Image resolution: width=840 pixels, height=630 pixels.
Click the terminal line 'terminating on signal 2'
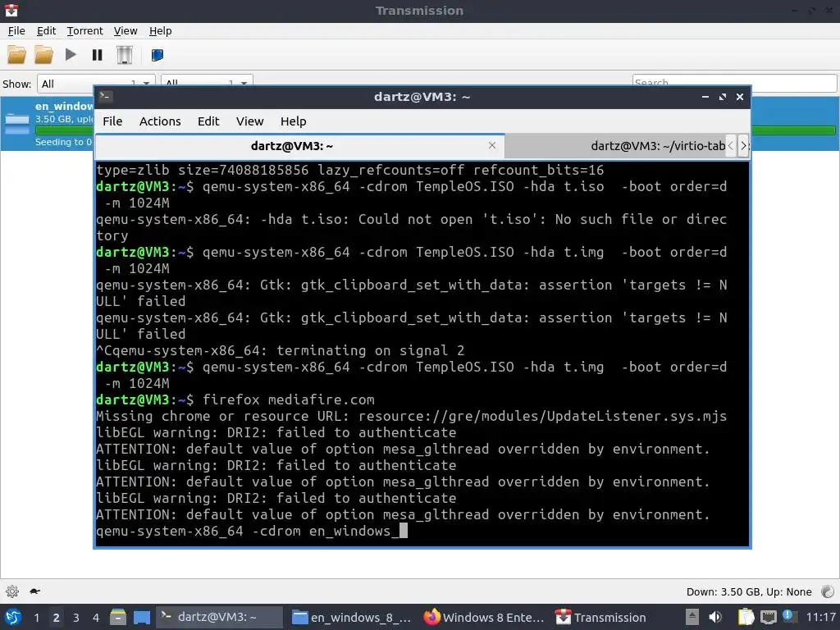pos(370,350)
